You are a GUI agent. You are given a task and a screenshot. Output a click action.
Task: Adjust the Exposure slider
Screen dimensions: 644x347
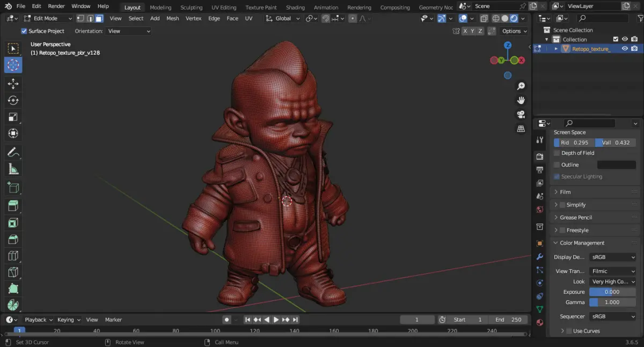(x=612, y=292)
